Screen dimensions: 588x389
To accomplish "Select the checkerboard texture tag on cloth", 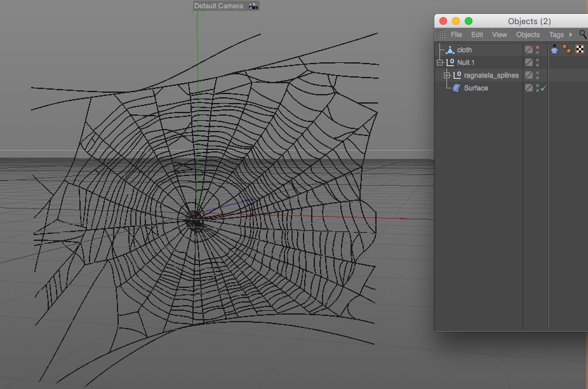I will point(580,50).
